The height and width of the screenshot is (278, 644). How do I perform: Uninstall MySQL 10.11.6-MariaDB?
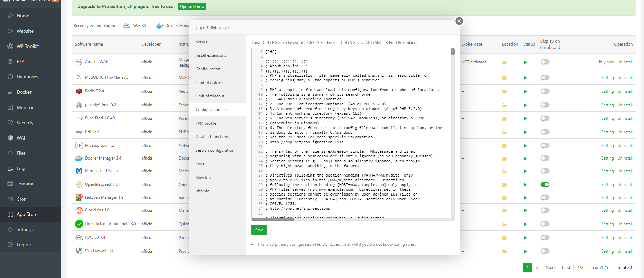[x=625, y=78]
